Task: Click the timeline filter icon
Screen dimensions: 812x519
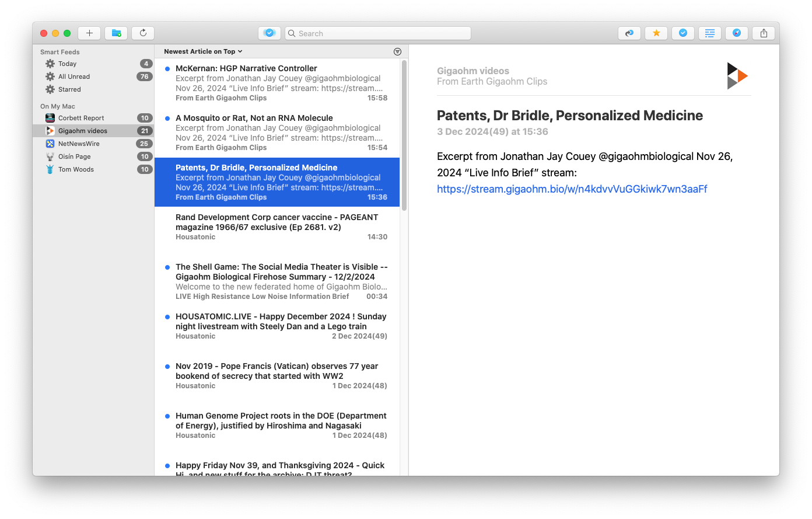Action: pyautogui.click(x=397, y=51)
